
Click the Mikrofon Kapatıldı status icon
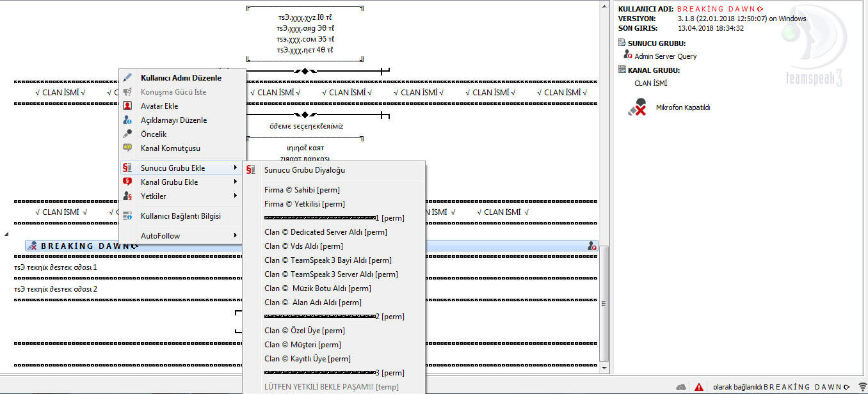pos(637,107)
